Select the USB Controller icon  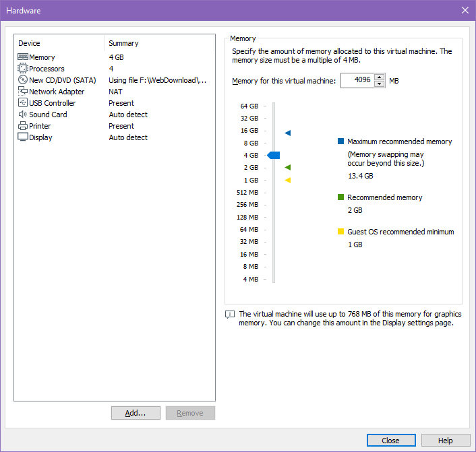(23, 102)
